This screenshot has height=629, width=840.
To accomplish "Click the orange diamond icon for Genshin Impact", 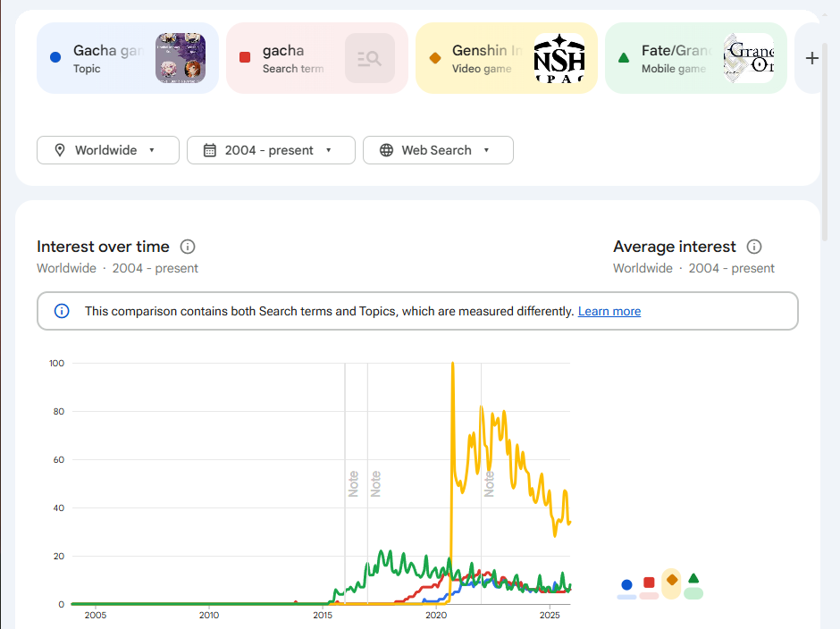I will (x=435, y=57).
